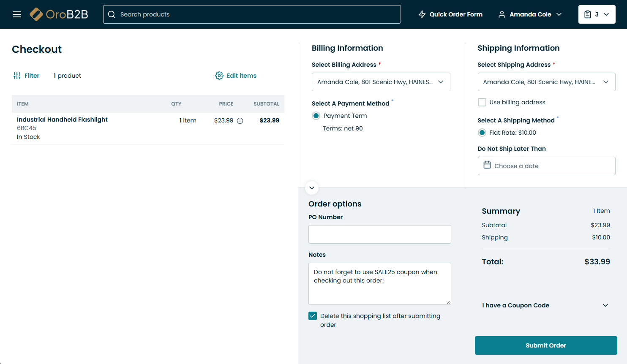This screenshot has width=627, height=364.
Task: Click the Edit items gear icon
Action: pos(219,76)
